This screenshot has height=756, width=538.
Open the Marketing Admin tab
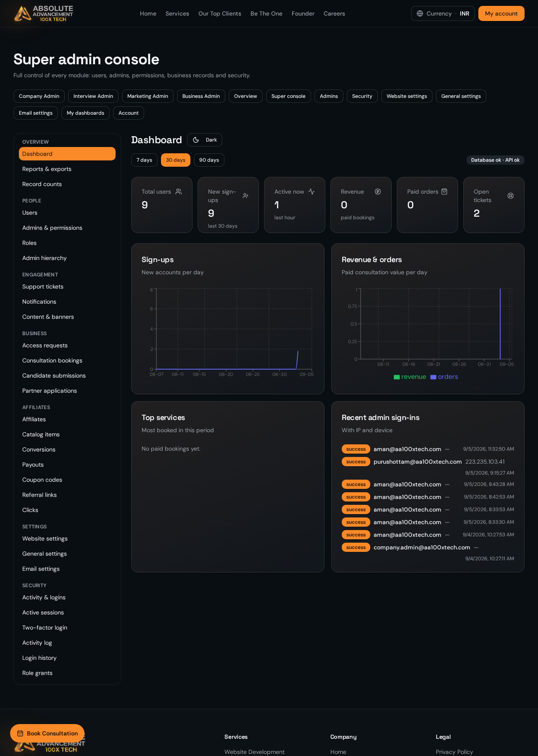148,96
